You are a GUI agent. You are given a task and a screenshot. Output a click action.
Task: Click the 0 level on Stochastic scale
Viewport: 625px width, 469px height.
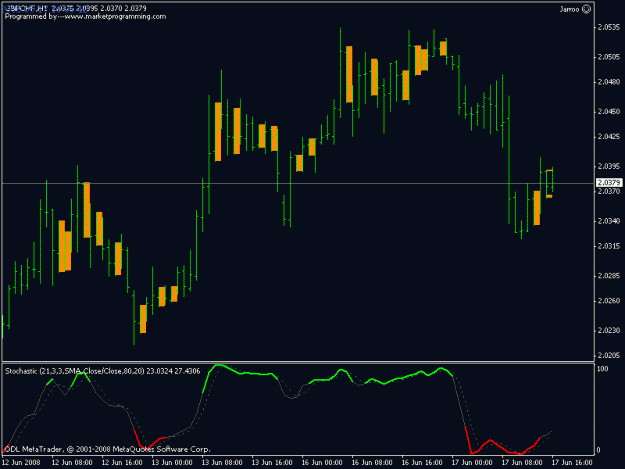pos(598,450)
